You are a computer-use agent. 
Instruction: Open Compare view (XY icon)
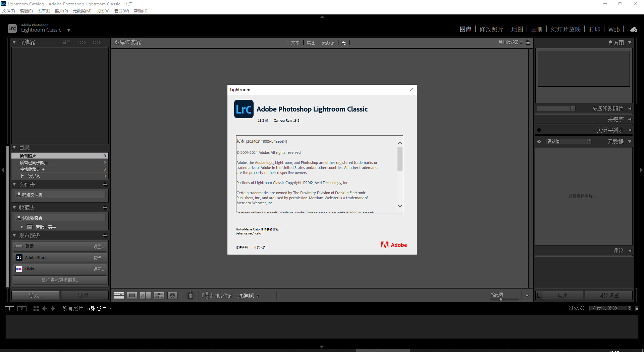coord(145,295)
